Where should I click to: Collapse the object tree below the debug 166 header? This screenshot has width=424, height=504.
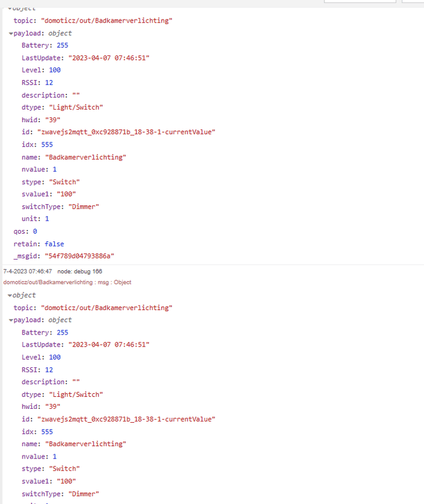pyautogui.click(x=9, y=295)
